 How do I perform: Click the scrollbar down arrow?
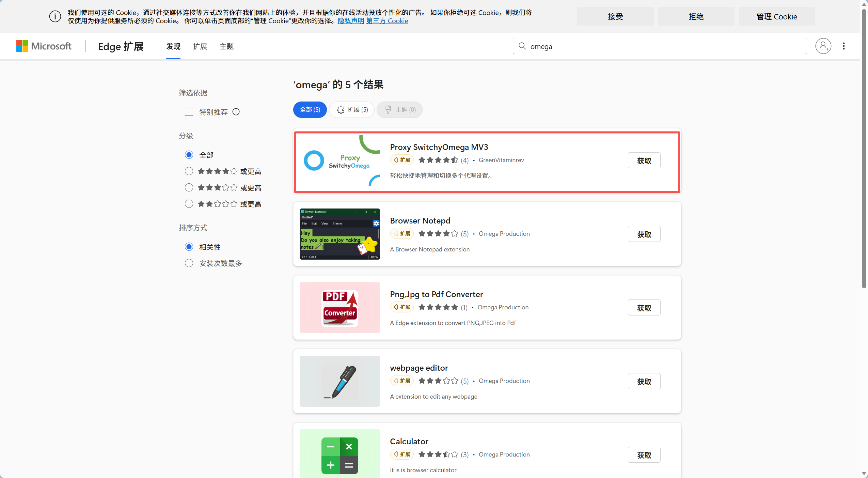864,474
